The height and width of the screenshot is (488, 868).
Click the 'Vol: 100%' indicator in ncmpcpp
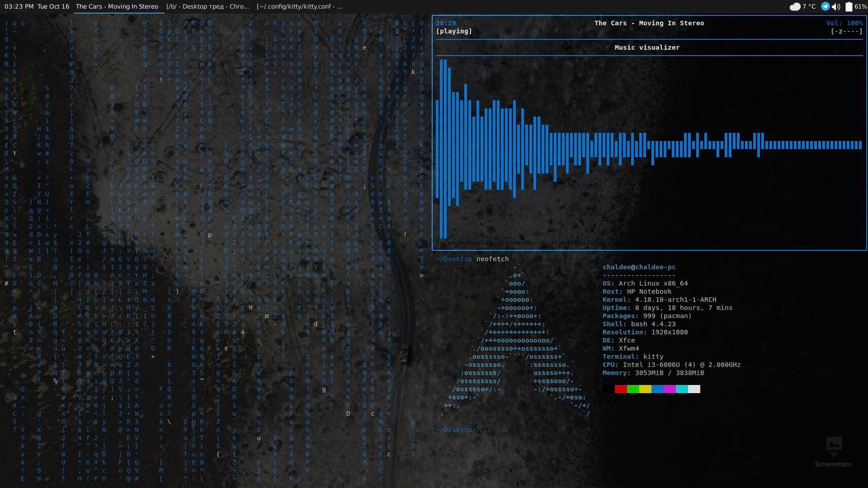click(844, 23)
